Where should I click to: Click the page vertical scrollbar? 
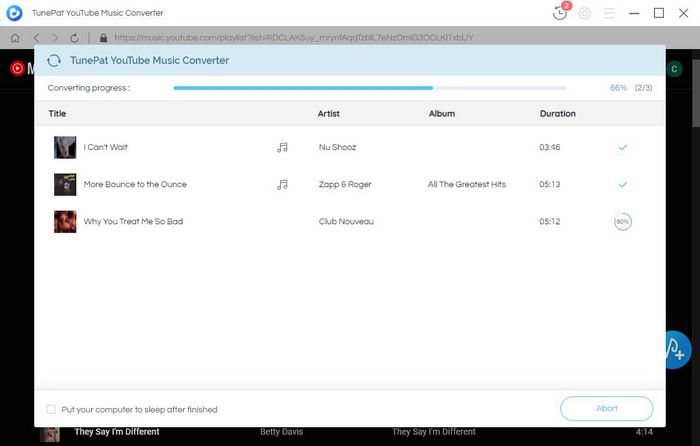[696, 94]
